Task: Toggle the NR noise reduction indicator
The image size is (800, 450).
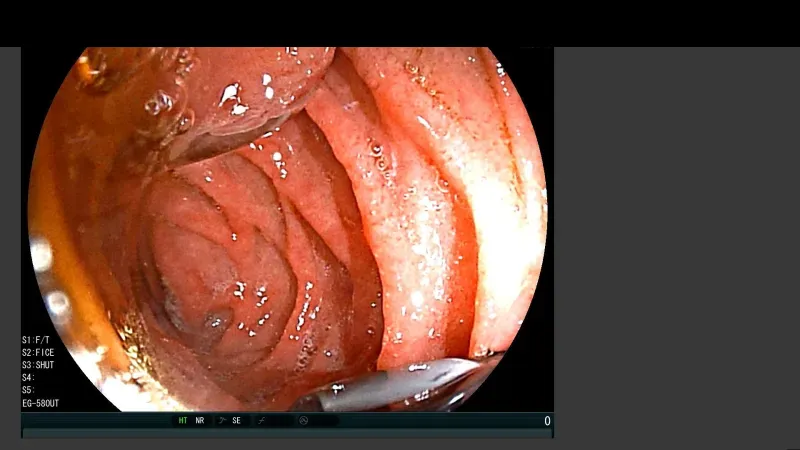Action: (x=200, y=421)
